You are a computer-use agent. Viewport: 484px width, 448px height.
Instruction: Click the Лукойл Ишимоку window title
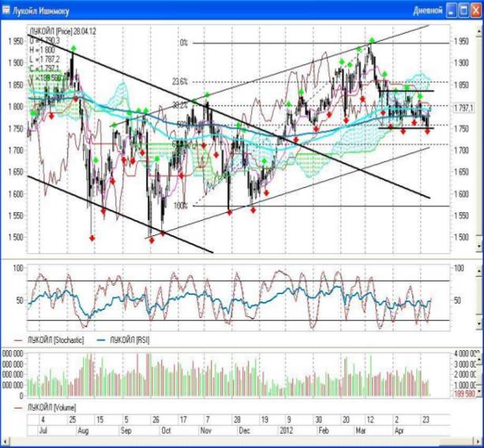point(40,11)
